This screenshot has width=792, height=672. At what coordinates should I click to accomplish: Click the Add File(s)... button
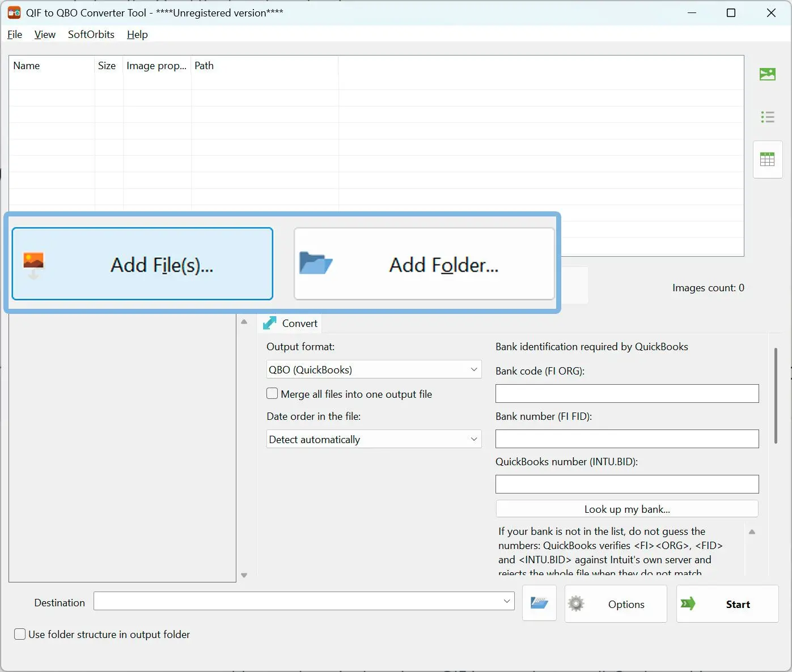click(142, 264)
